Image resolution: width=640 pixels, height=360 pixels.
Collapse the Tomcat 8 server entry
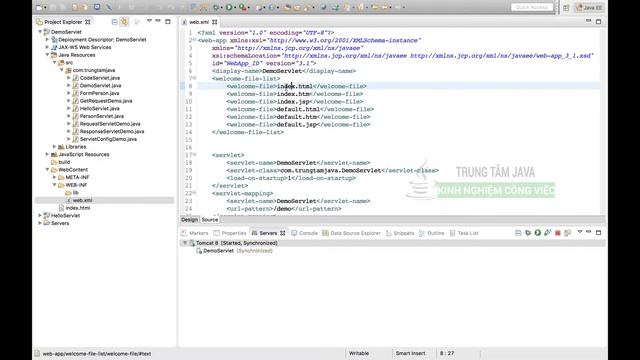[x=185, y=243]
